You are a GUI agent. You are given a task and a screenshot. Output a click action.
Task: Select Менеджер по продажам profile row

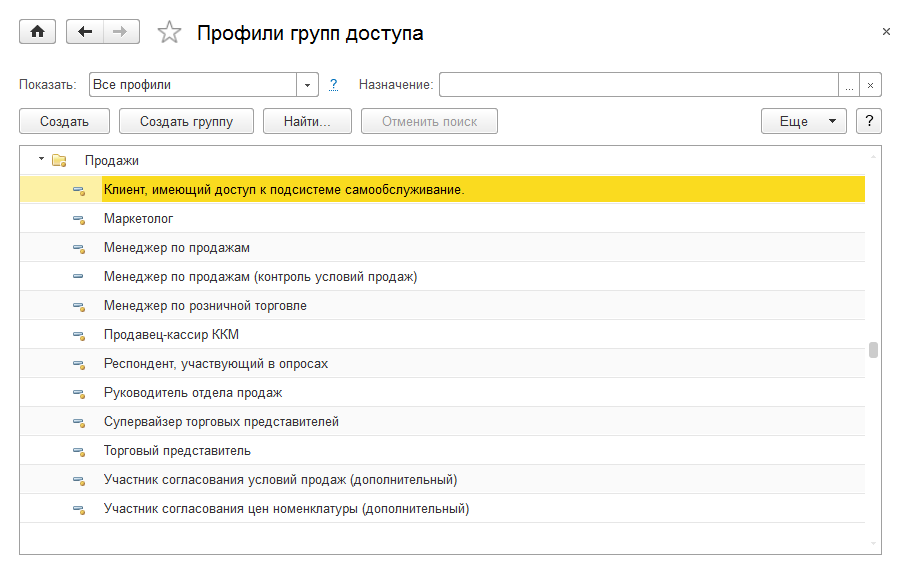[x=177, y=248]
